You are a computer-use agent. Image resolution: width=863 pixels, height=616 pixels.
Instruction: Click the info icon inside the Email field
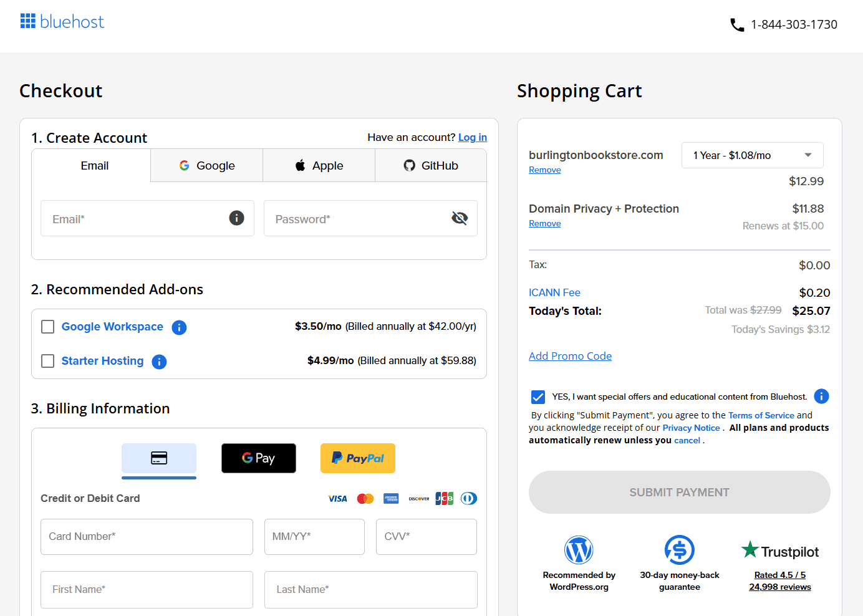click(236, 218)
